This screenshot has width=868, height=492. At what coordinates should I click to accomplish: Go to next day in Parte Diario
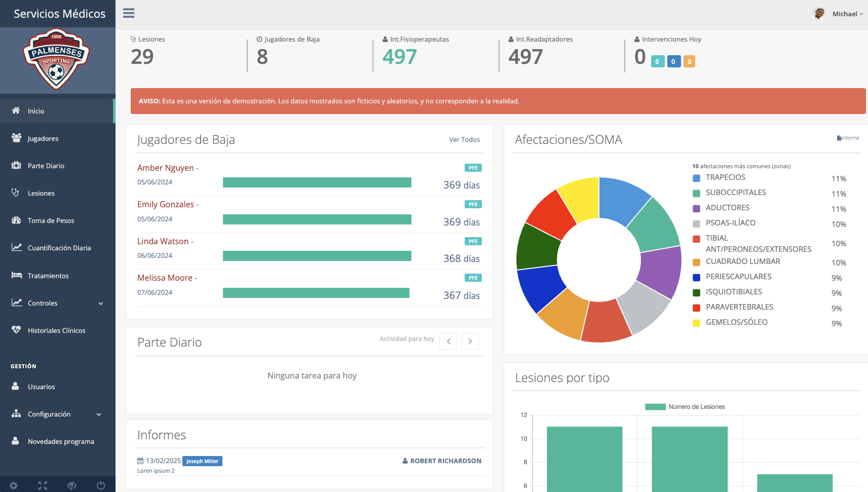point(470,342)
